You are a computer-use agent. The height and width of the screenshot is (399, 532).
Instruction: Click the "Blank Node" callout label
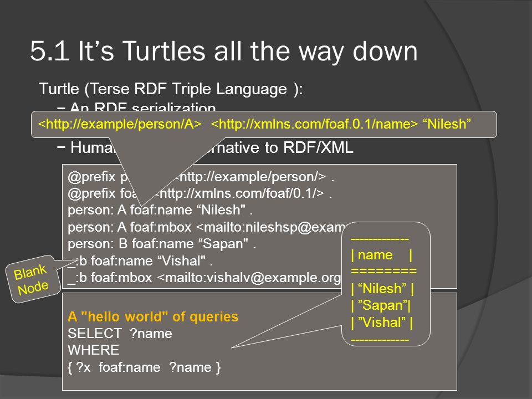(x=32, y=279)
